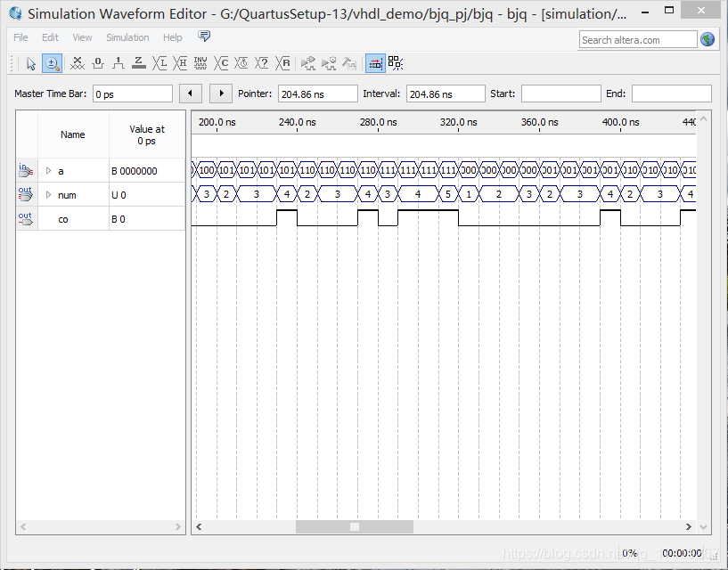Click the Interval value field
The image size is (728, 570).
446,94
